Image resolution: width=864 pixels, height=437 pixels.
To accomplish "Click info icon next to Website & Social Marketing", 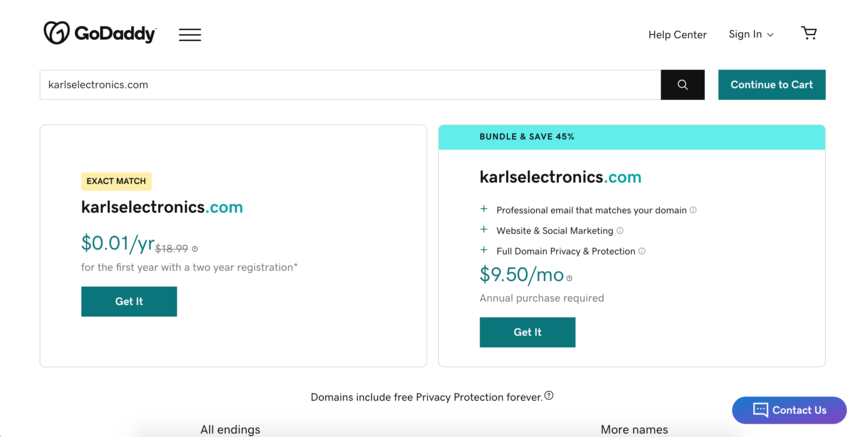I will tap(620, 231).
